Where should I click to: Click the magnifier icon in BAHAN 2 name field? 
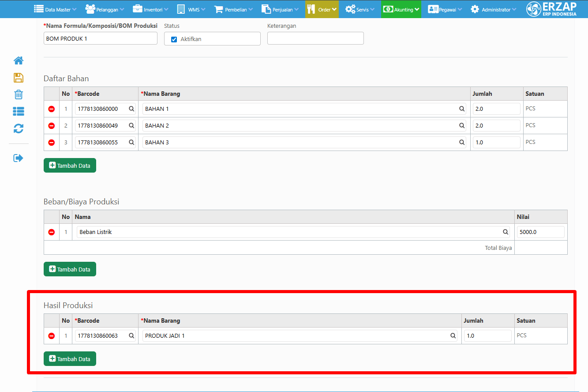462,125
